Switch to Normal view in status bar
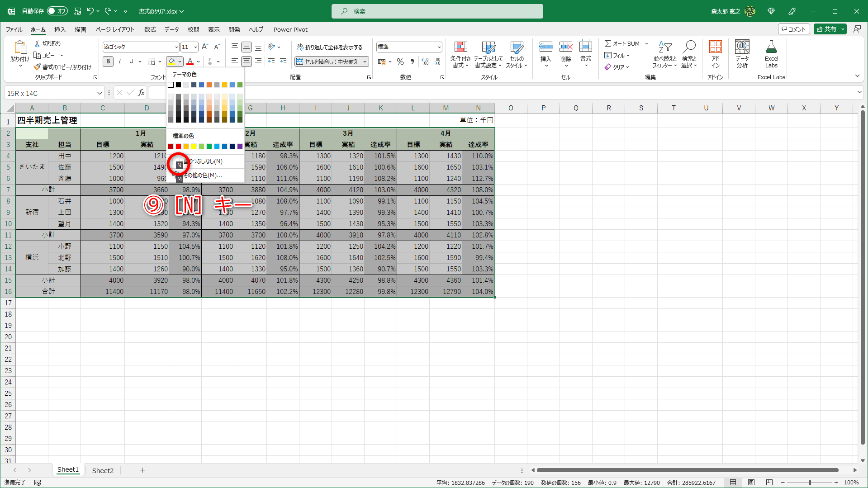868x488 pixels. point(733,483)
